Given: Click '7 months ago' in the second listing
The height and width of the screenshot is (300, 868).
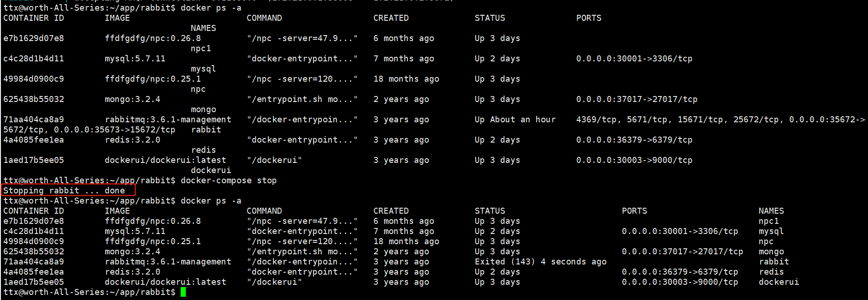Looking at the screenshot, I should coord(404,231).
